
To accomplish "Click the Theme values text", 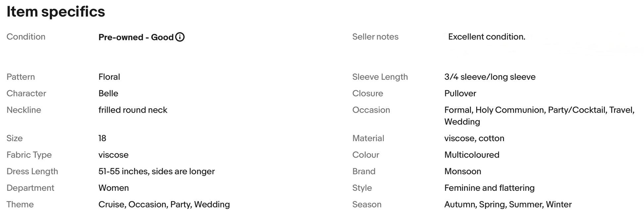I will tap(164, 204).
